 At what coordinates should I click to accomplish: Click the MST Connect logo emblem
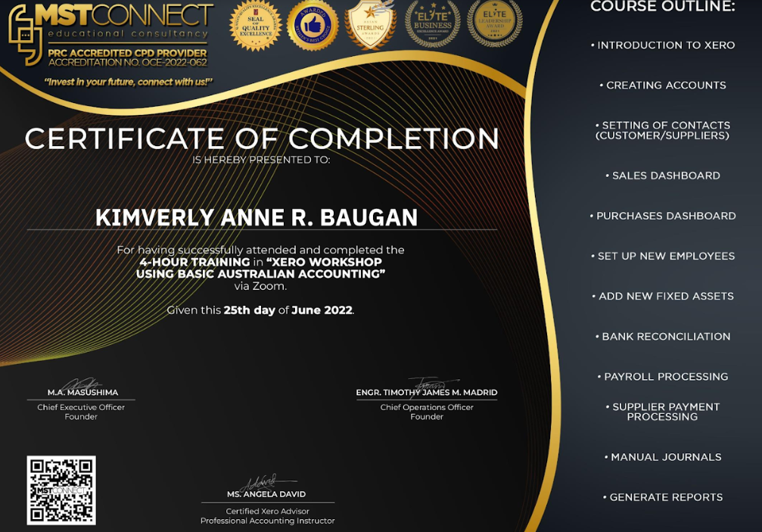click(25, 35)
